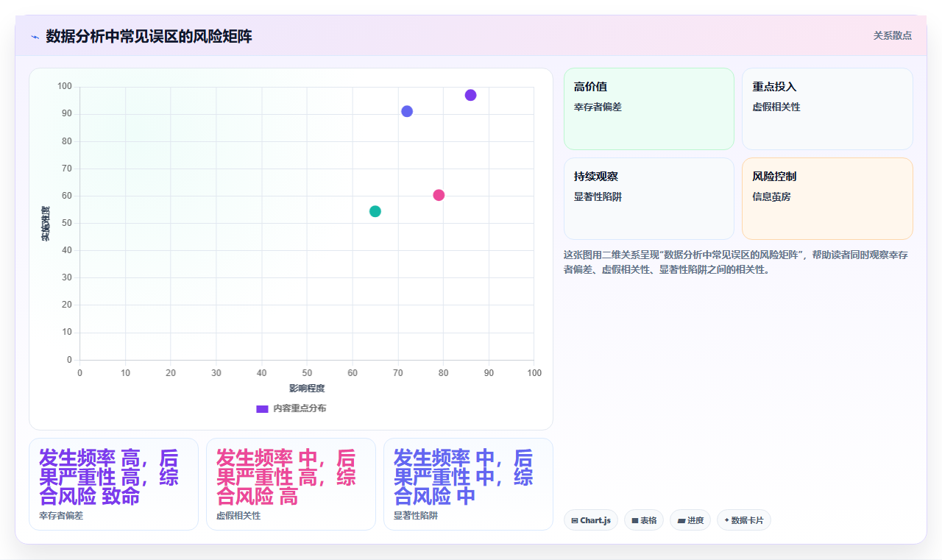Screen dimensions: 942x560
Task: Click the purple scatter point near 97
Action: tap(470, 95)
